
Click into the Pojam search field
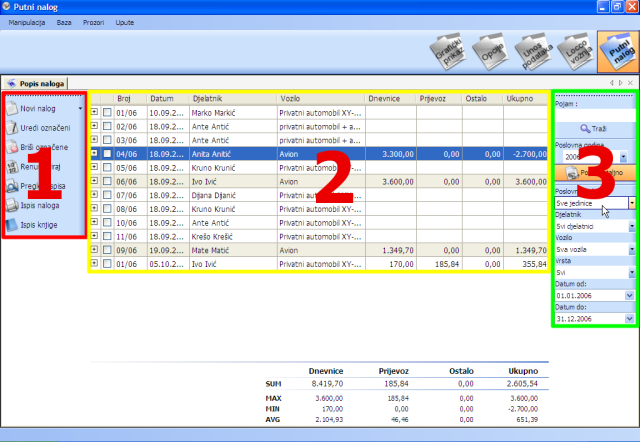[595, 115]
